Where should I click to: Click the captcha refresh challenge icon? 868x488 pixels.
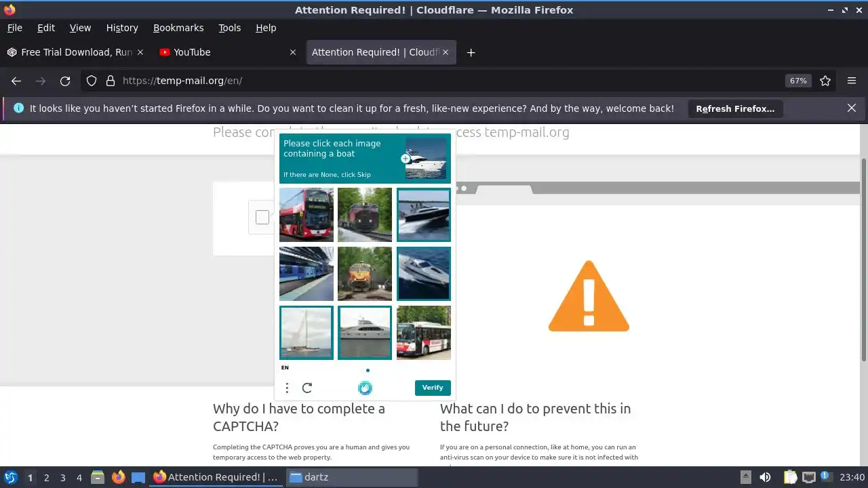point(307,388)
